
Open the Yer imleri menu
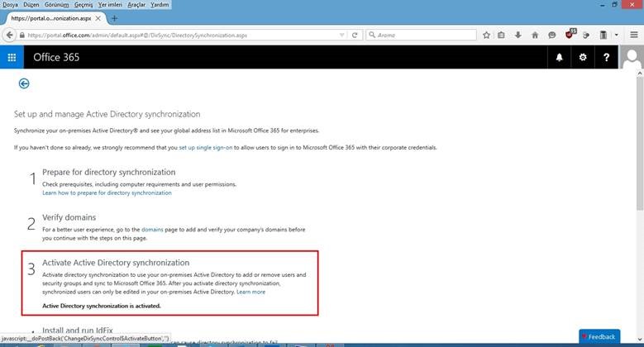(x=110, y=5)
